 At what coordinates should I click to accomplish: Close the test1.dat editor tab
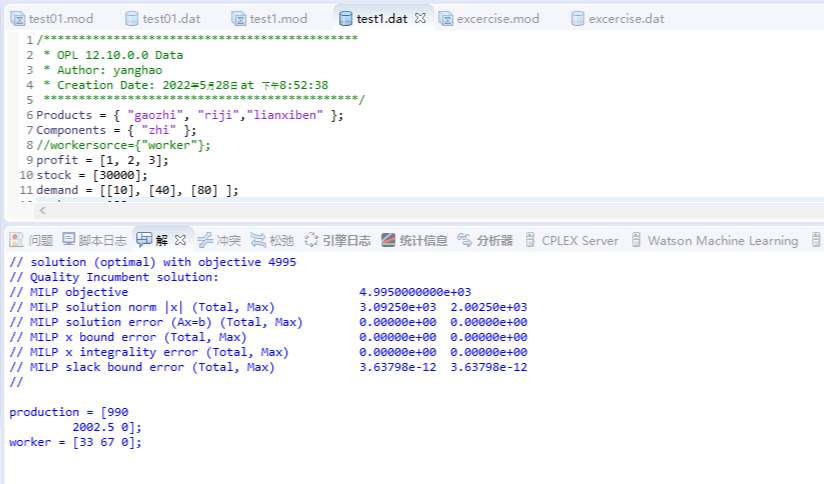[x=420, y=18]
